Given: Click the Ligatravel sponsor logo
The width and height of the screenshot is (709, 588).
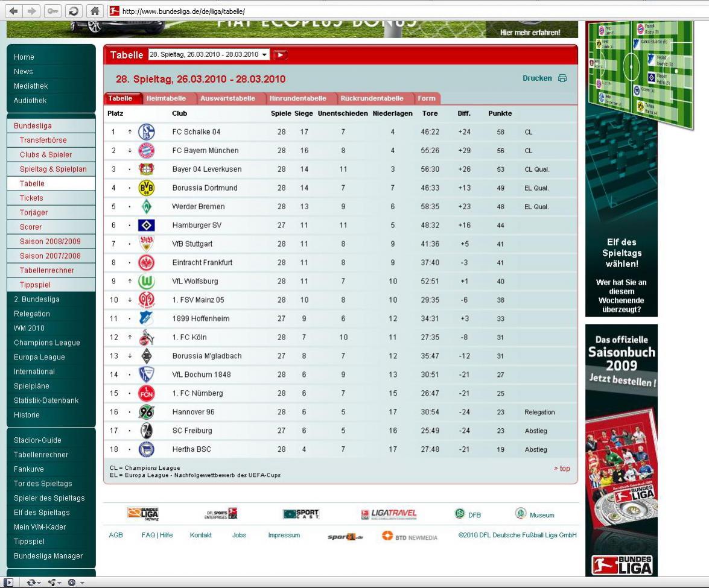Looking at the screenshot, I should pos(389,514).
